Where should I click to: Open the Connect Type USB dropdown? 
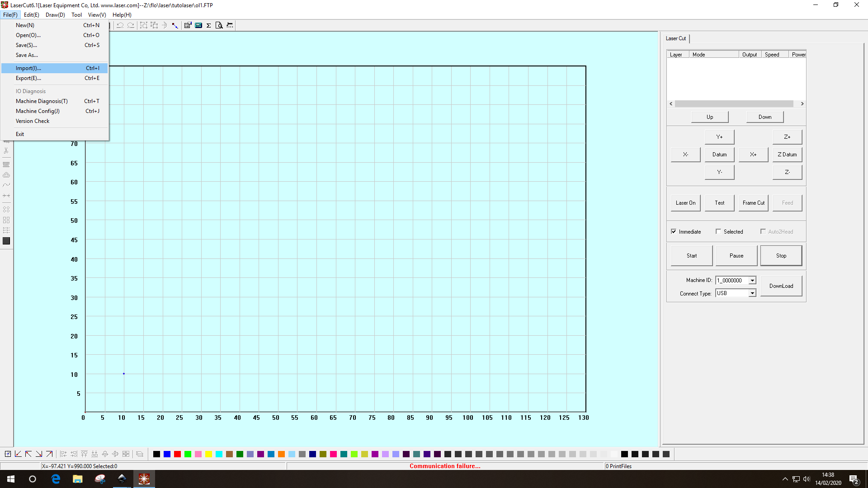[x=752, y=293]
